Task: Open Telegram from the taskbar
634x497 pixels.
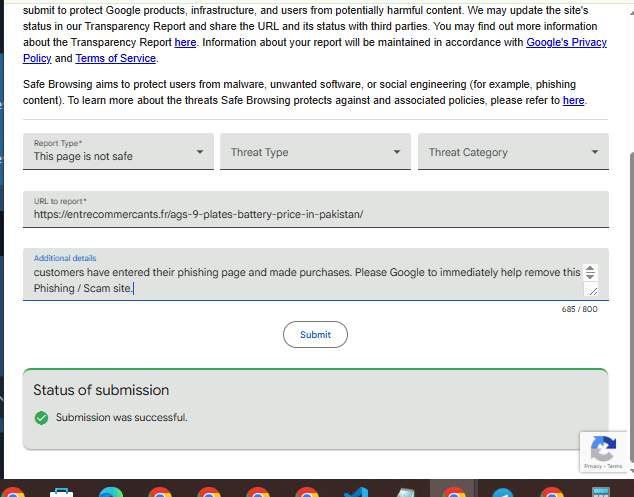Action: (503, 492)
